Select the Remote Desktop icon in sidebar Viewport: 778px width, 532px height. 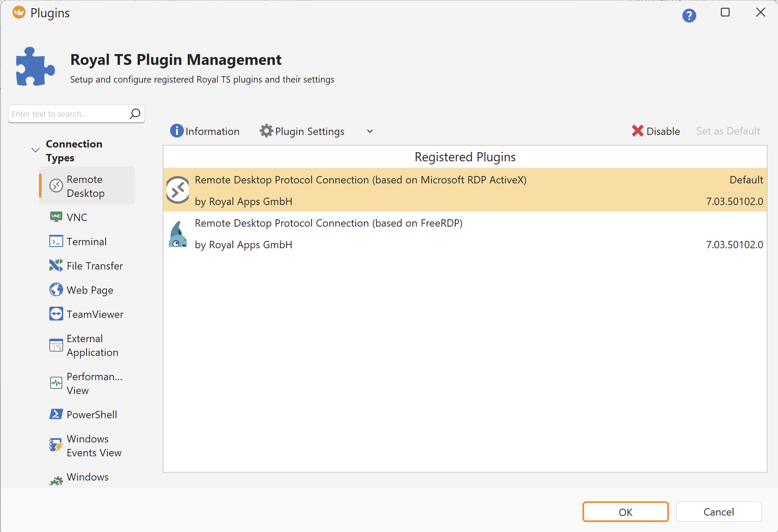[x=56, y=186]
